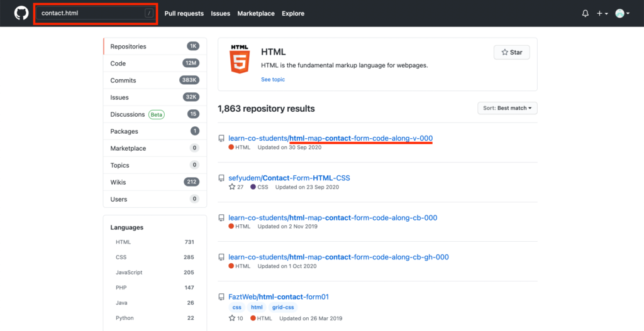The width and height of the screenshot is (644, 331).
Task: Click the Languages sidebar heading
Action: tap(127, 227)
